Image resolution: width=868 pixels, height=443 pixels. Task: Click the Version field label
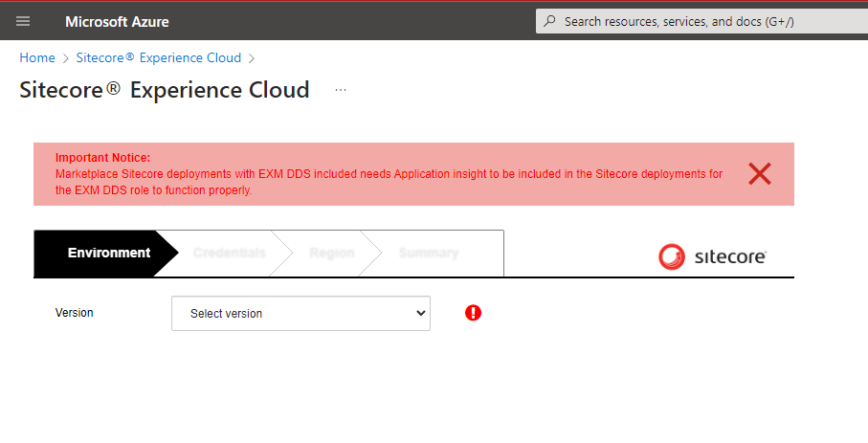(x=75, y=313)
